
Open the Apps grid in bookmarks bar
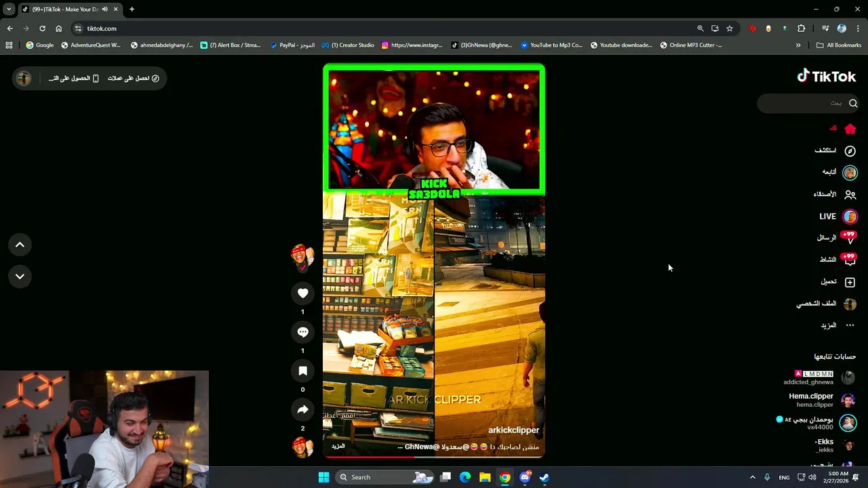coord(9,45)
